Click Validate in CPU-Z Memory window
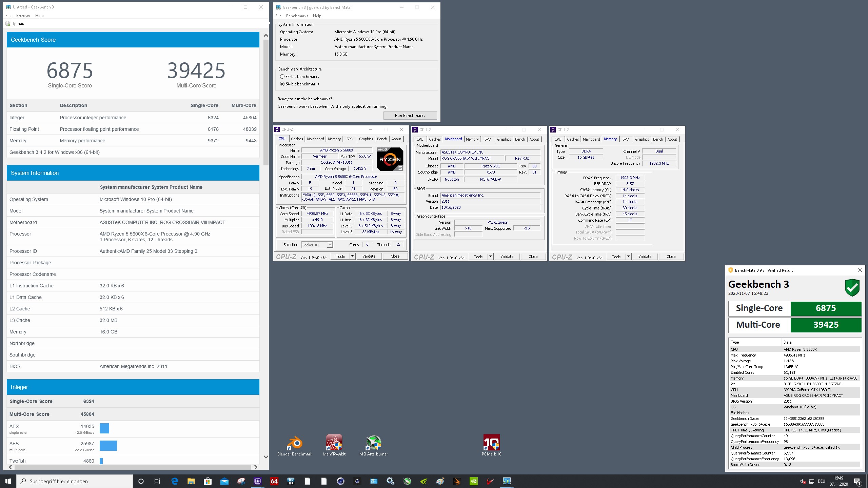The width and height of the screenshot is (868, 488). [645, 257]
